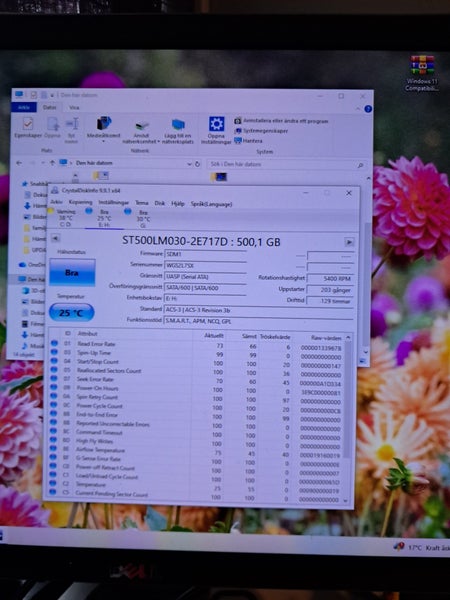
Task: Open the Kopiering menu in CrystalDiskInfo
Action: (80, 202)
